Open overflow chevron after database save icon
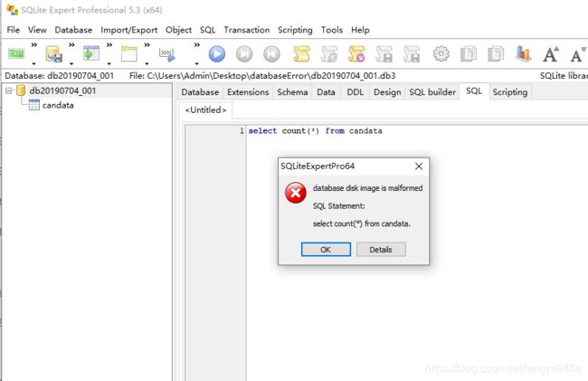Viewport: 588px width, 381px height. click(71, 45)
